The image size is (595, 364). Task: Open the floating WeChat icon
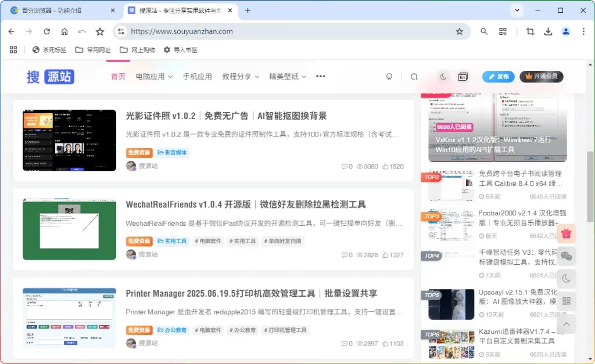[566, 257]
